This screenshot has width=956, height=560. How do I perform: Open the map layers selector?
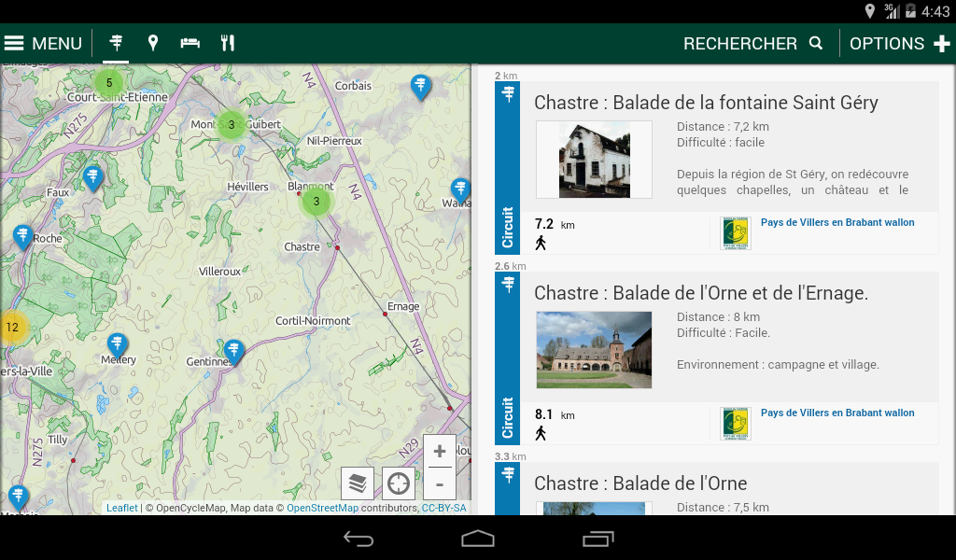[358, 483]
